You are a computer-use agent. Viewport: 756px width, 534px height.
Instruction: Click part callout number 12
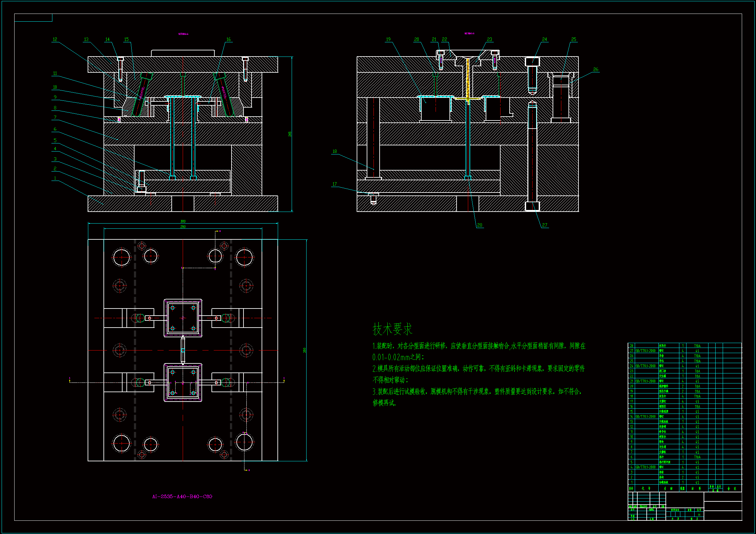55,39
